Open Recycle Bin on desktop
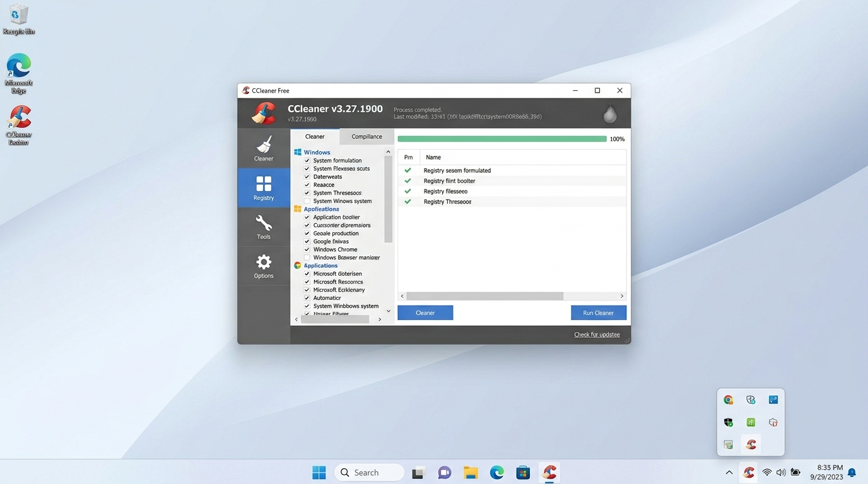Viewport: 868px width, 484px height. tap(18, 19)
